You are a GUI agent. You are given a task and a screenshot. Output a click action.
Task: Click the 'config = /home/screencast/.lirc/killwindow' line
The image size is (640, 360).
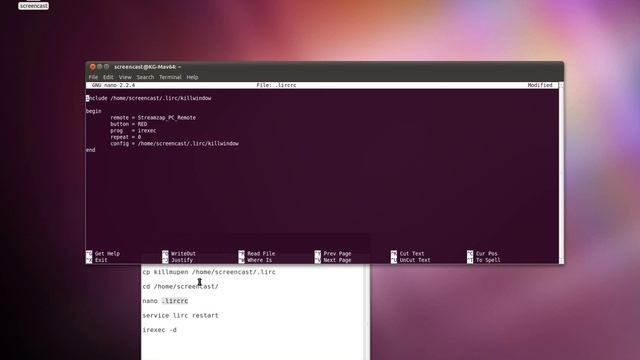click(x=175, y=144)
